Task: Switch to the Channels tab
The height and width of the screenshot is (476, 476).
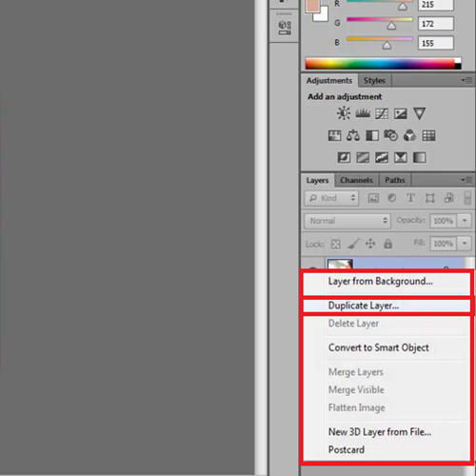Action: pyautogui.click(x=356, y=180)
